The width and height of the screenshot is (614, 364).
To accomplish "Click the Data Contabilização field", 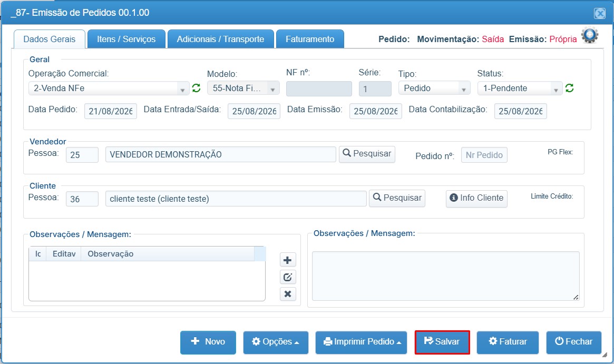I will point(520,112).
